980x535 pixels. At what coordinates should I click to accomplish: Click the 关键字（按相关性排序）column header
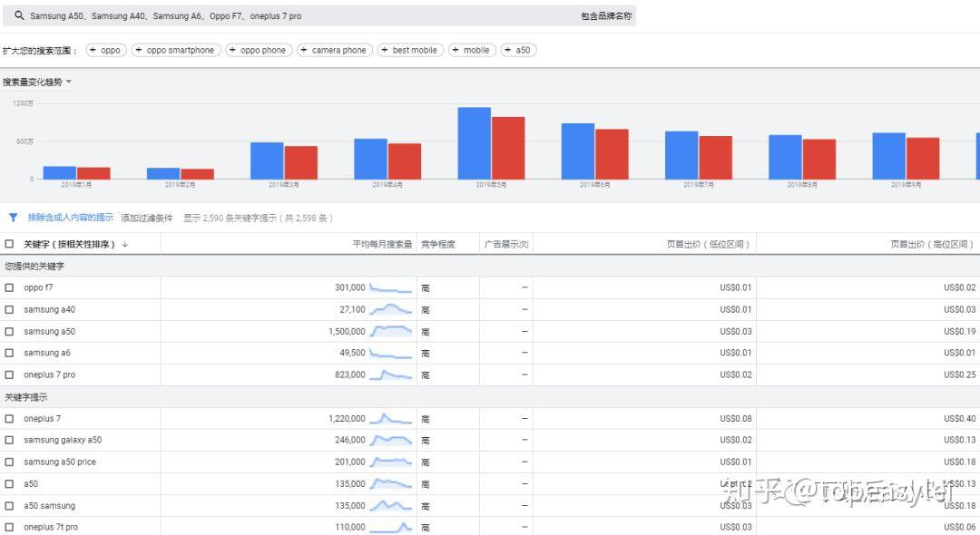tap(69, 244)
